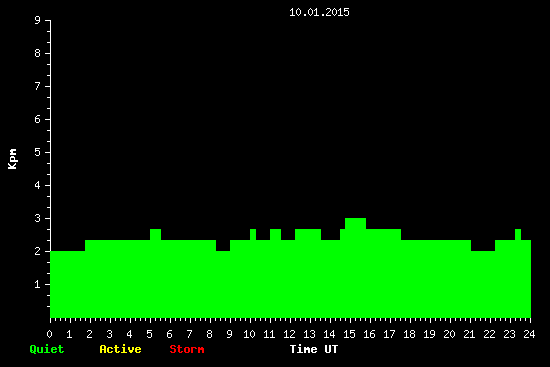Click the number 3 on the Kpm axis

click(x=38, y=218)
